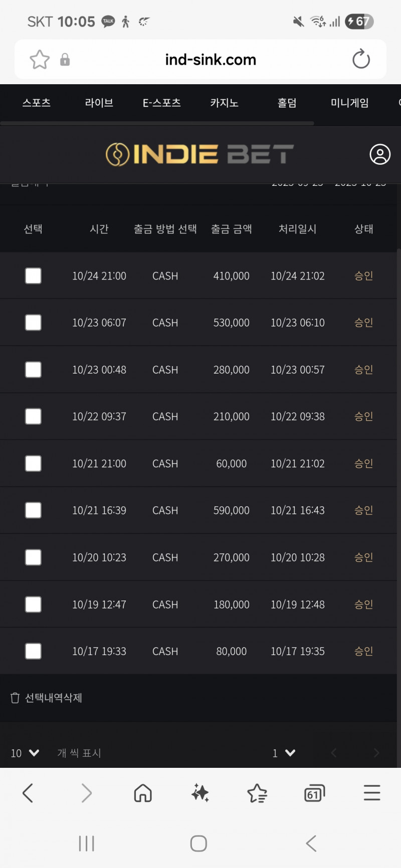Open the browser tabs counter showing 61
The image size is (401, 868).
[x=314, y=793]
